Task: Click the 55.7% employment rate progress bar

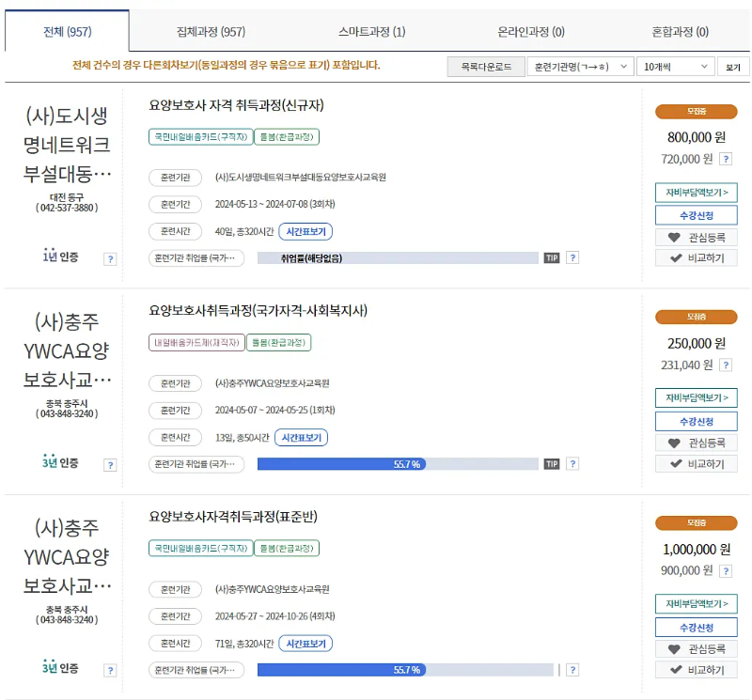Action: (x=404, y=462)
